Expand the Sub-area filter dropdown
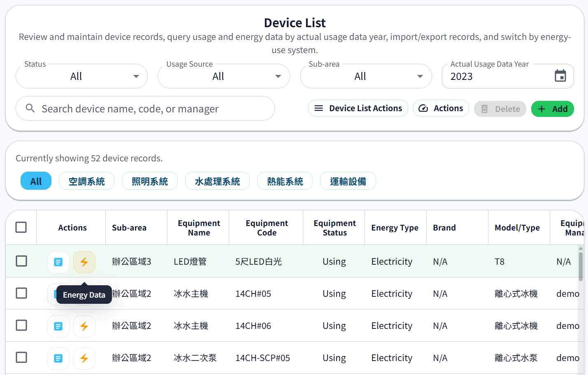The height and width of the screenshot is (375, 588). (366, 76)
